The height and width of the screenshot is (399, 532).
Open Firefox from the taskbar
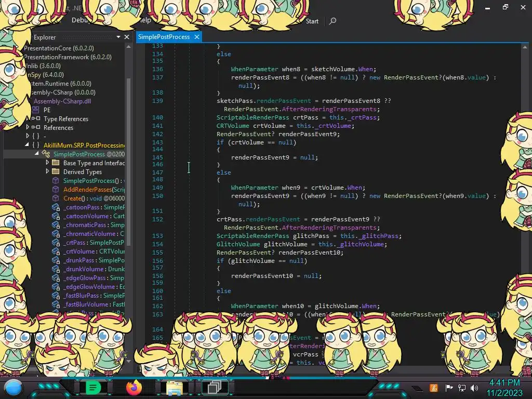(134, 388)
